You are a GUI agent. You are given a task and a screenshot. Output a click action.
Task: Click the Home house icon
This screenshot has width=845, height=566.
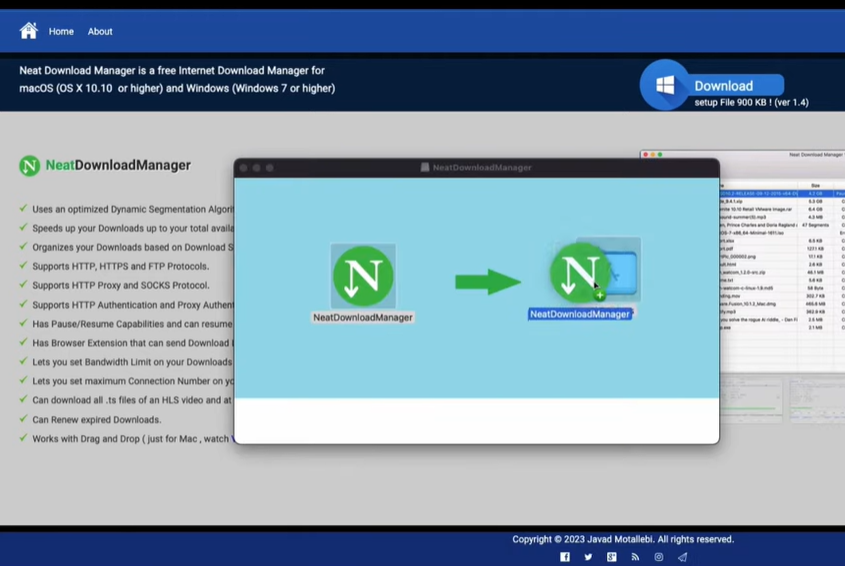click(28, 31)
